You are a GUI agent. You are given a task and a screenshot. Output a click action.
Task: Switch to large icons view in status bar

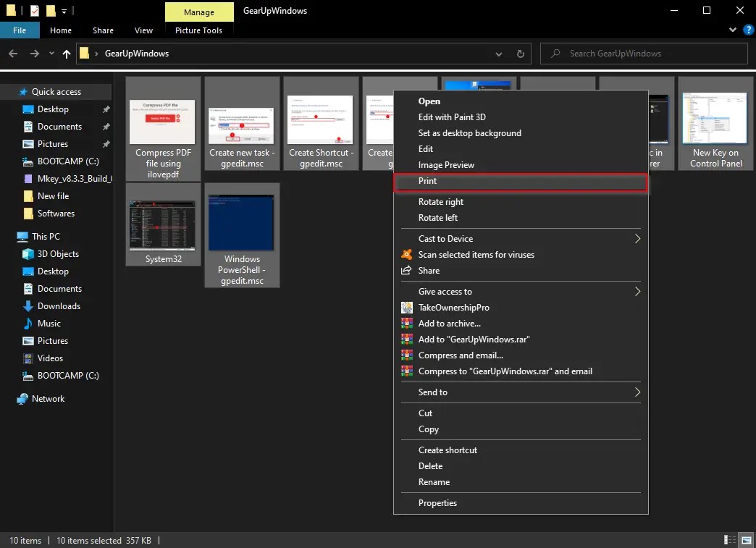[747, 540]
